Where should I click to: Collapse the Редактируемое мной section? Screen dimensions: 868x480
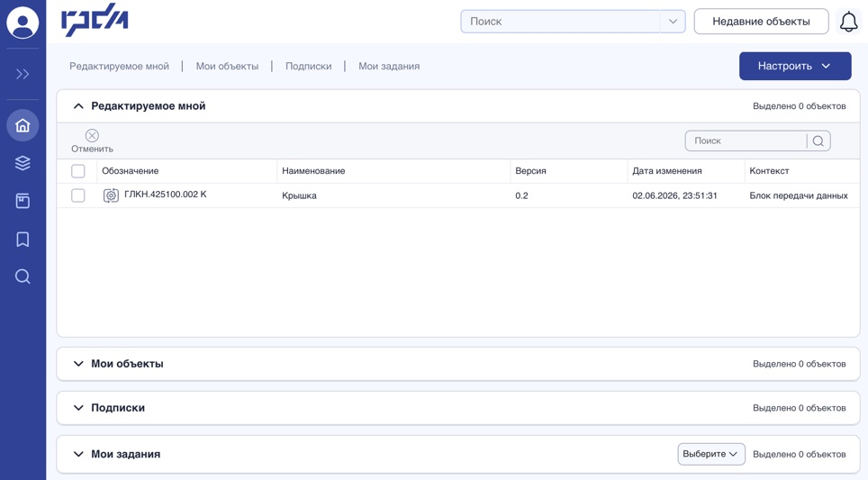pos(78,105)
